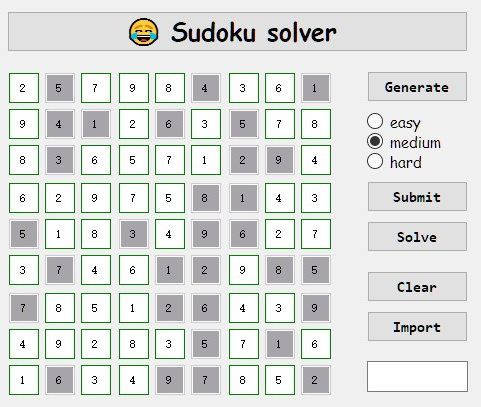Click the laughing emoji in the title
Viewport: 481px width, 407px height.
pyautogui.click(x=144, y=32)
